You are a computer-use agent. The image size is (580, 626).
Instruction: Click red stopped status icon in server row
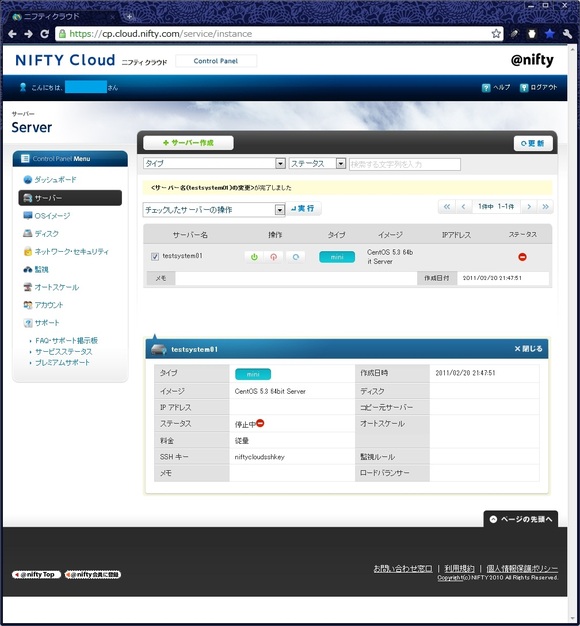(x=522, y=257)
